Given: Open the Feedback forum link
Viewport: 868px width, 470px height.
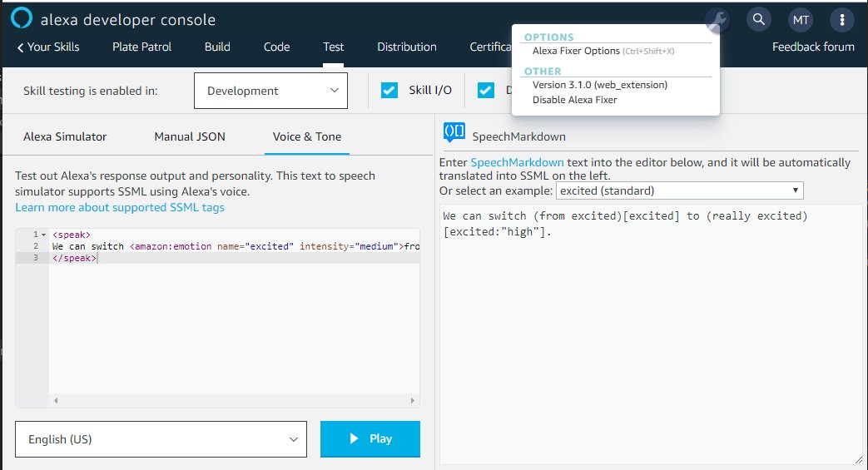Looking at the screenshot, I should (x=813, y=47).
